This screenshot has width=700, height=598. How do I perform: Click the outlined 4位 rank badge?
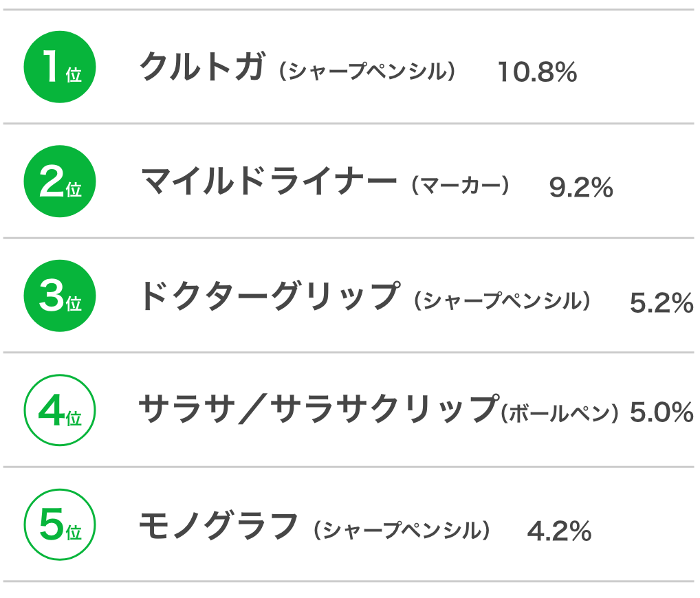(60, 410)
